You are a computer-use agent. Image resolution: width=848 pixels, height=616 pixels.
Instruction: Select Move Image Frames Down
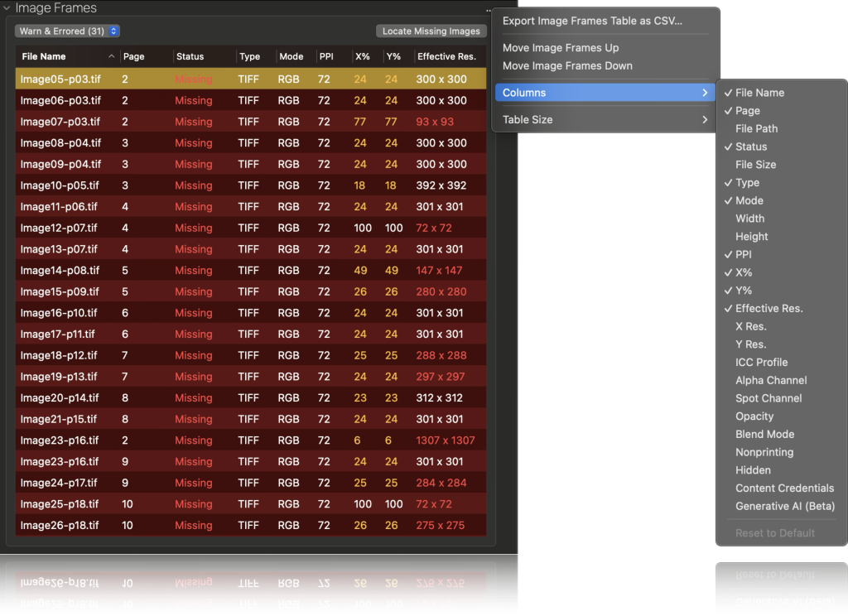pyautogui.click(x=567, y=65)
